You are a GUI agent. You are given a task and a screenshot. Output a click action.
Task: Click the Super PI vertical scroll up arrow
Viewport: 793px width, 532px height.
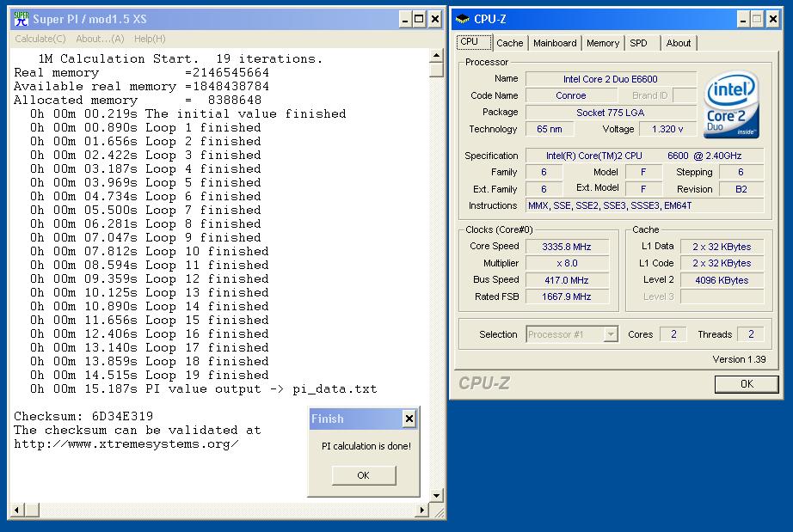[436, 55]
